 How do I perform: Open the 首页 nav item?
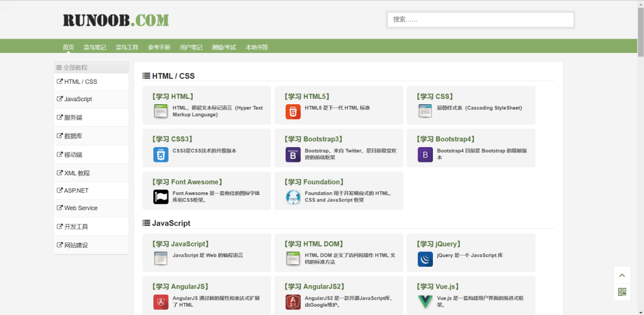(x=68, y=47)
